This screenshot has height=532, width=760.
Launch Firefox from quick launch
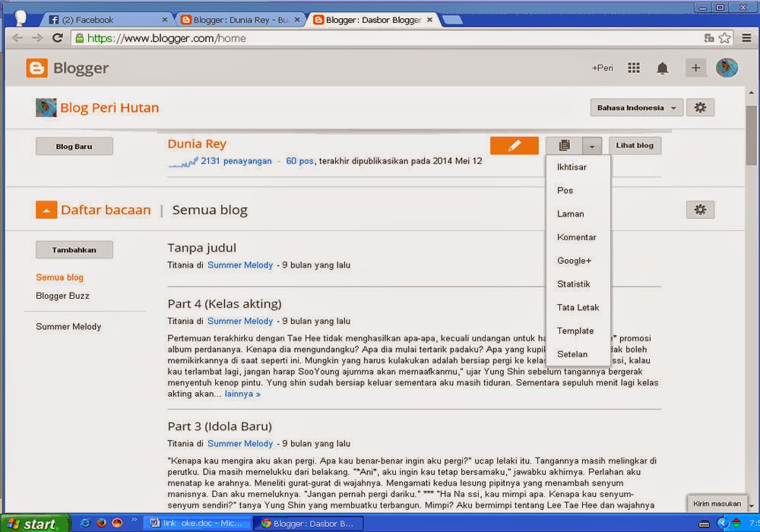point(101,524)
